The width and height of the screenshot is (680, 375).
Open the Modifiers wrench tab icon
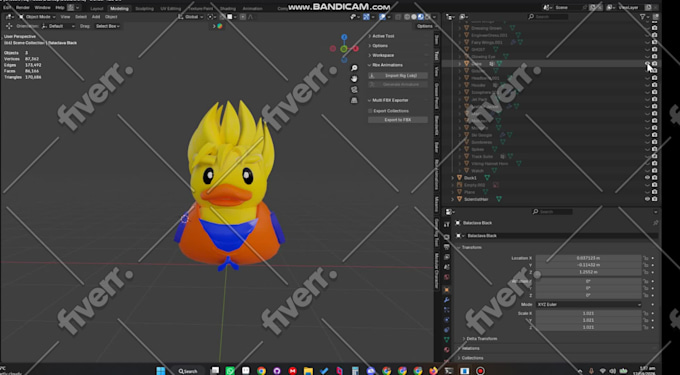(x=447, y=300)
